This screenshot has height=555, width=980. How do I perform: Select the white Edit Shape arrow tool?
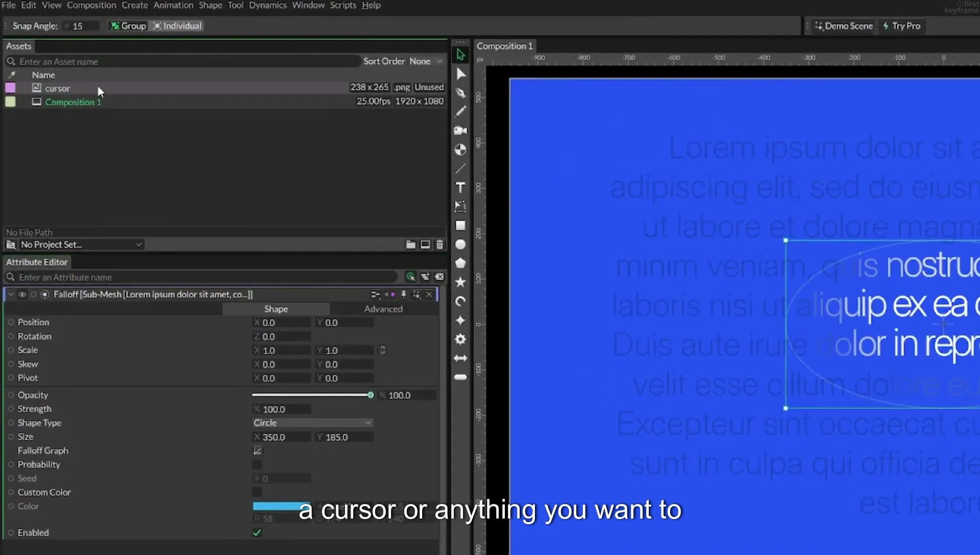460,74
